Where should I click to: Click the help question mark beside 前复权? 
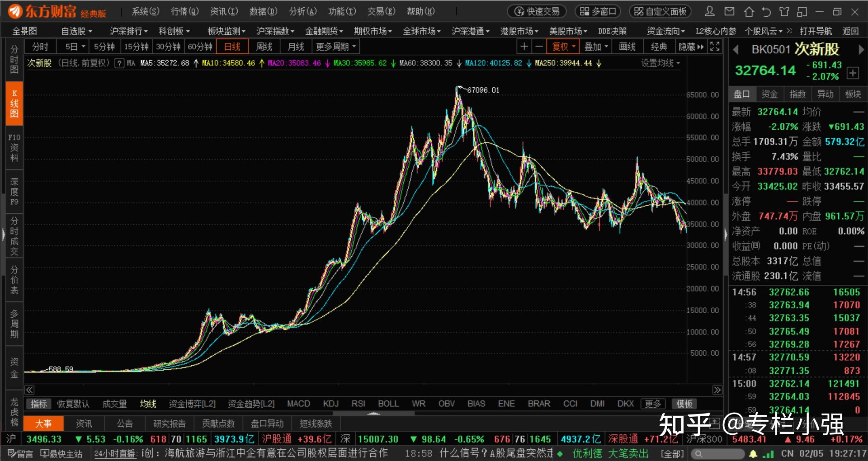tap(119, 63)
